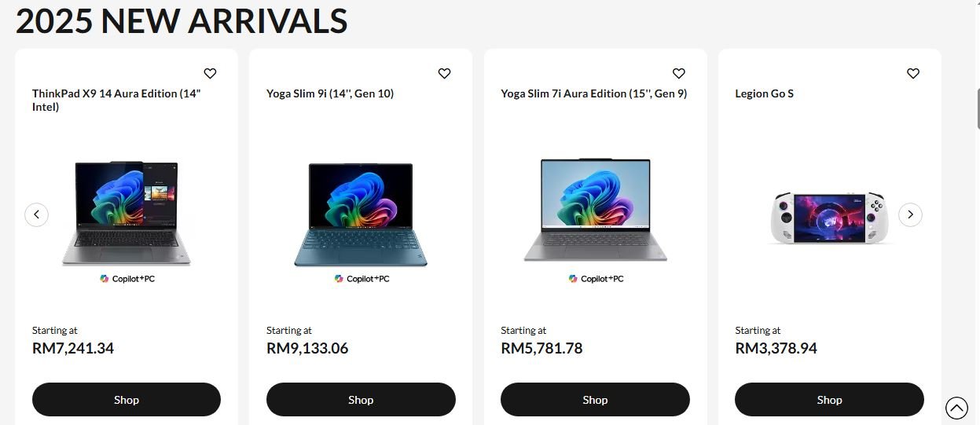Click the Legion Go S handheld image
Viewport: 980px width, 425px height.
tap(831, 218)
